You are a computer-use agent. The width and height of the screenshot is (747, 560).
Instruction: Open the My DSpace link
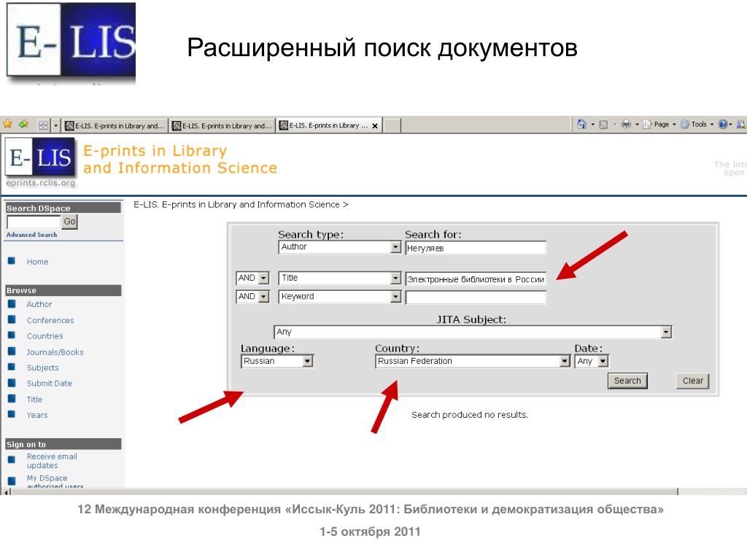47,478
